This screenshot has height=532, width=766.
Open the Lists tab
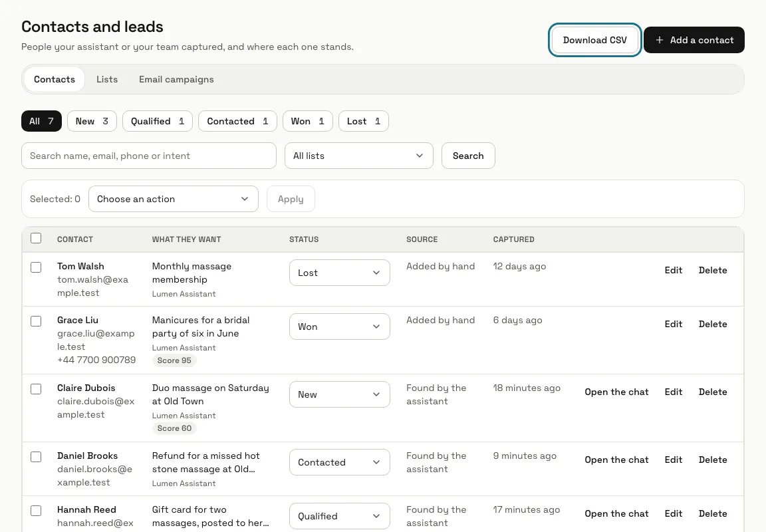coord(107,79)
